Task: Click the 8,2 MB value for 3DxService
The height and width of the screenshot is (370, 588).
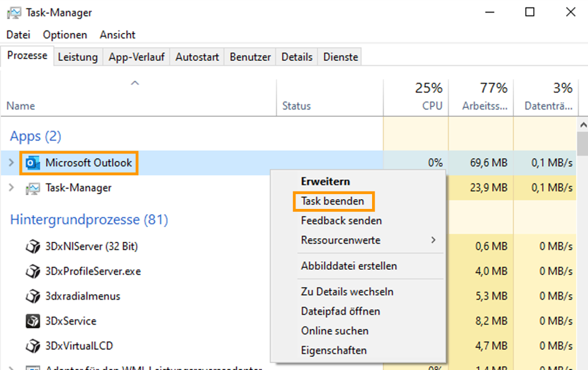Action: 492,321
